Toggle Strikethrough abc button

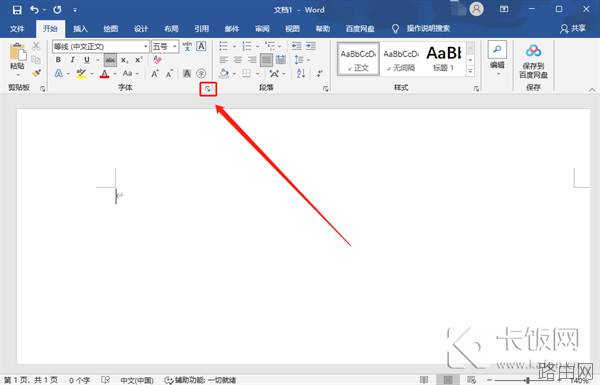(110, 60)
